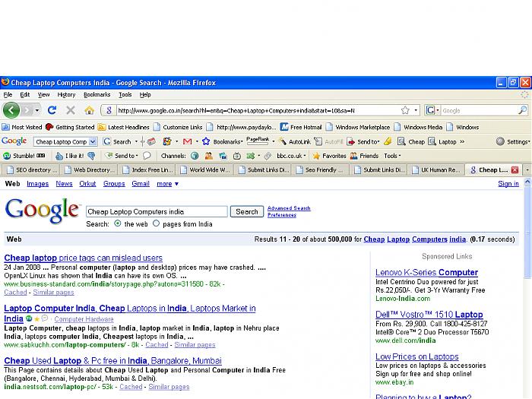Click the page vertical scrollbar thumb
This screenshot has height=399, width=532.
pos(527,233)
